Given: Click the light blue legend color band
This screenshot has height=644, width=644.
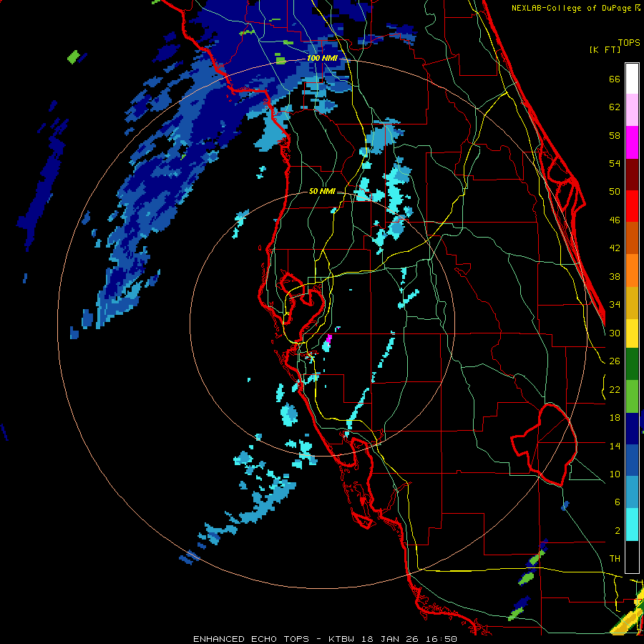Looking at the screenshot, I should pyautogui.click(x=632, y=492).
